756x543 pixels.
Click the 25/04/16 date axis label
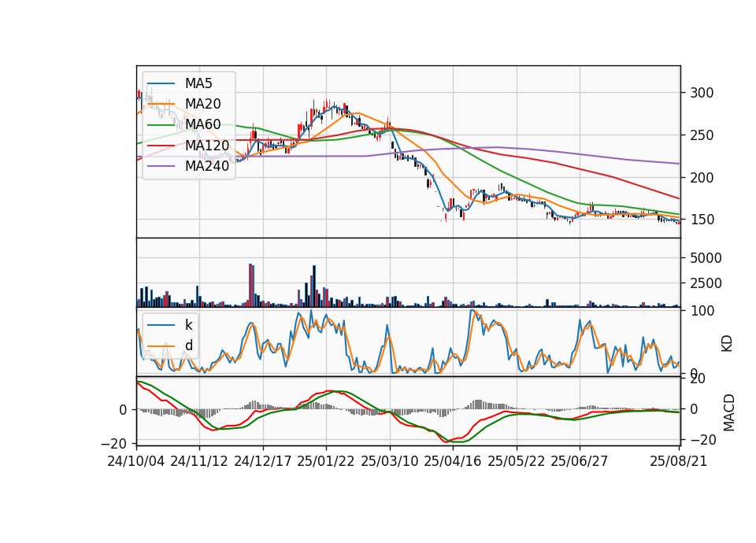453,461
